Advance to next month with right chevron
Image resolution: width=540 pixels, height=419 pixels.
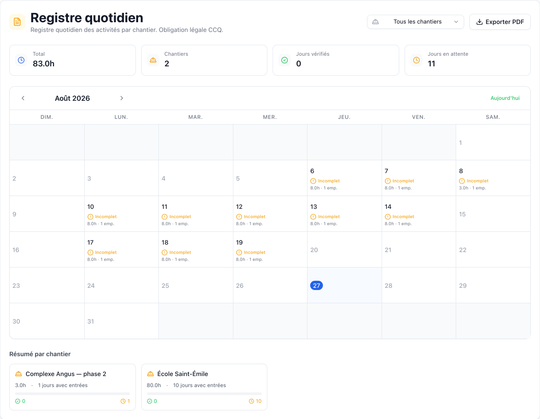[122, 98]
